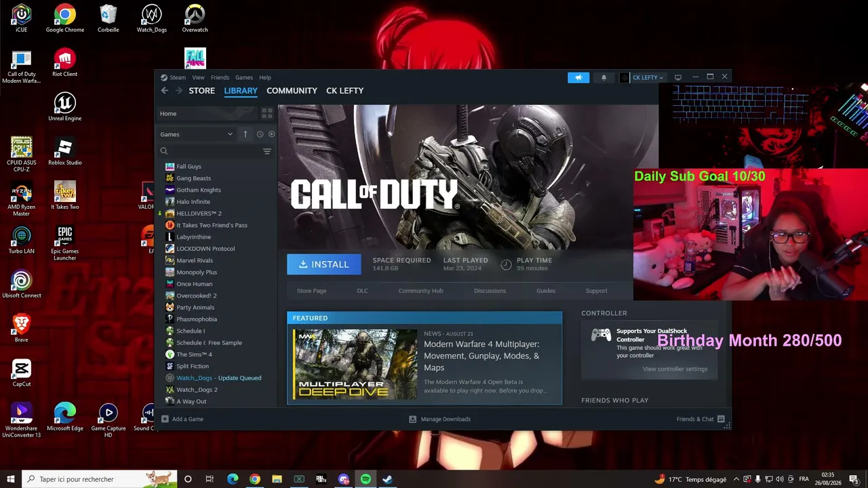Viewport: 868px width, 488px height.
Task: Click the library Home button
Action: (x=207, y=114)
